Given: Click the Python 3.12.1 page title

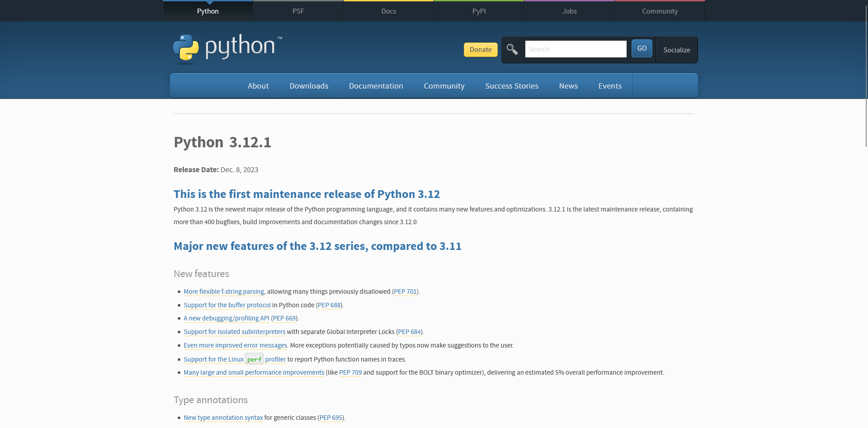Looking at the screenshot, I should tap(222, 142).
